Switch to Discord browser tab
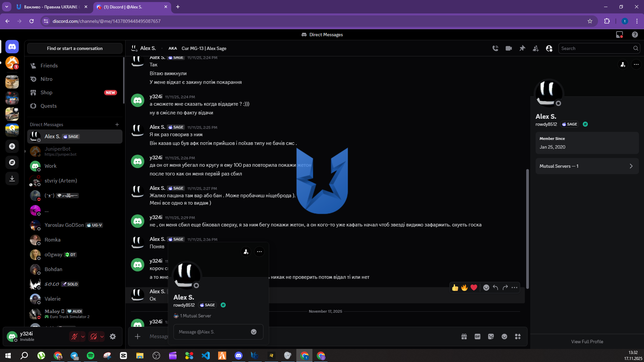This screenshot has width=644, height=362. [132, 7]
